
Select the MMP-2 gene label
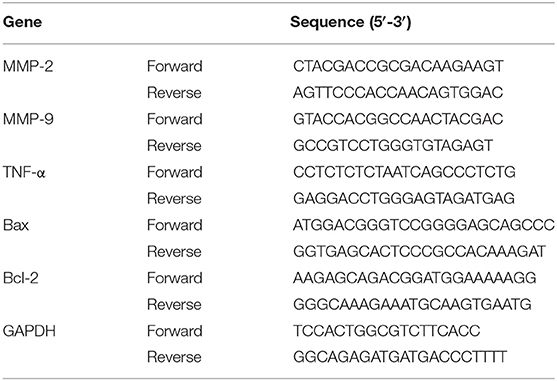point(28,66)
